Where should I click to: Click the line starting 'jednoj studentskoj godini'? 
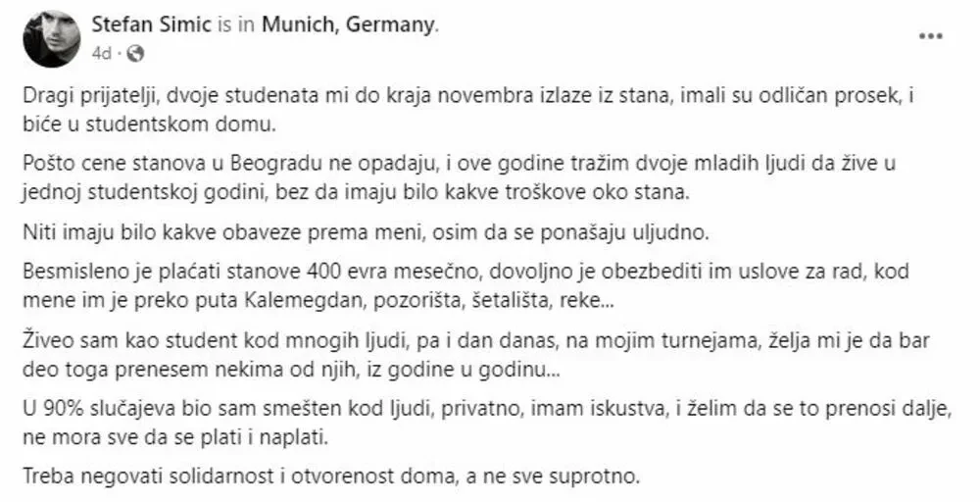coord(357,192)
